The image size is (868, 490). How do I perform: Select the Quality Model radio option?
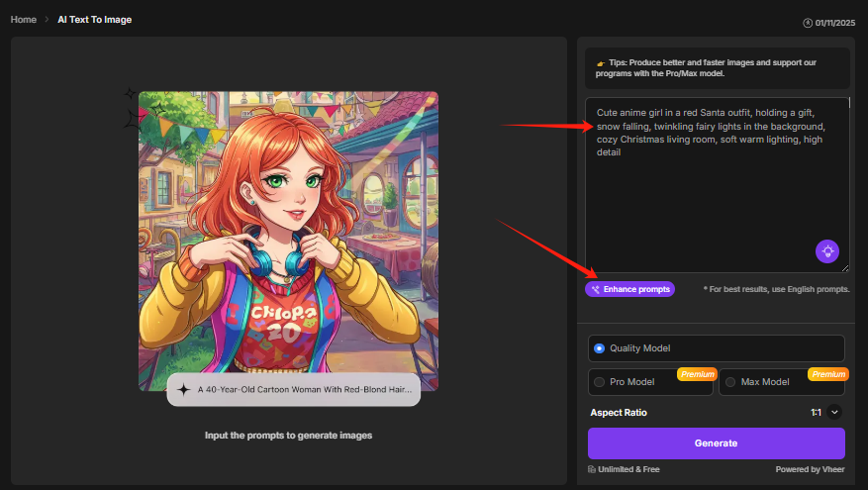(599, 348)
